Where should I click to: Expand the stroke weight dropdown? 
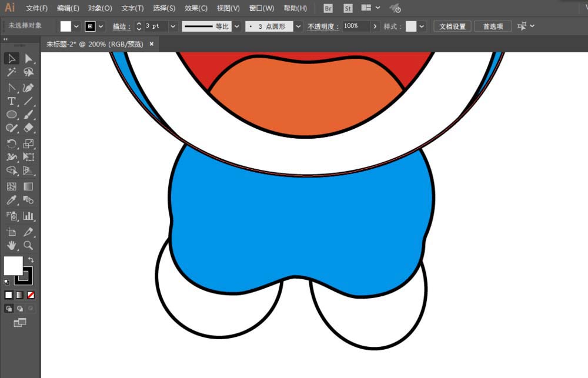coord(173,26)
